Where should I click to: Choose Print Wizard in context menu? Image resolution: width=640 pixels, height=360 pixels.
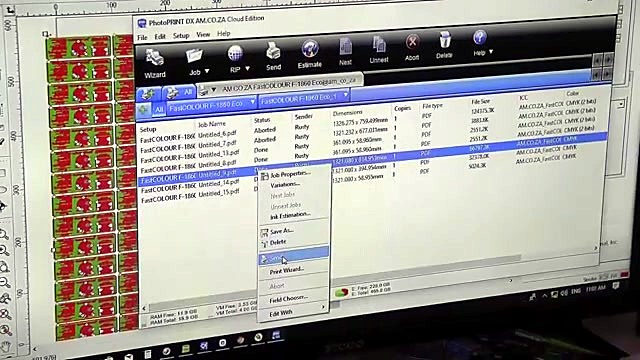[x=287, y=270]
